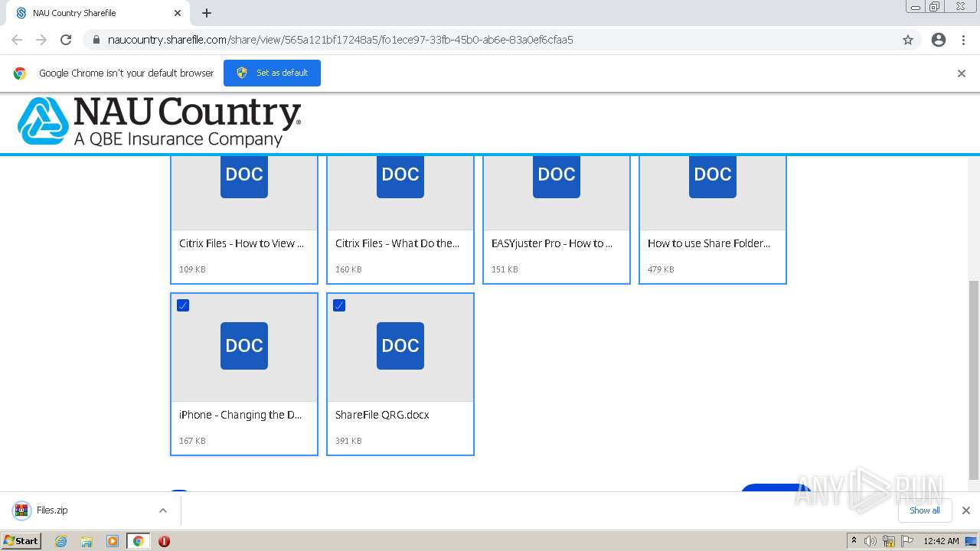Click the Show desktop button
Viewport: 980px width, 551px height.
pyautogui.click(x=972, y=541)
